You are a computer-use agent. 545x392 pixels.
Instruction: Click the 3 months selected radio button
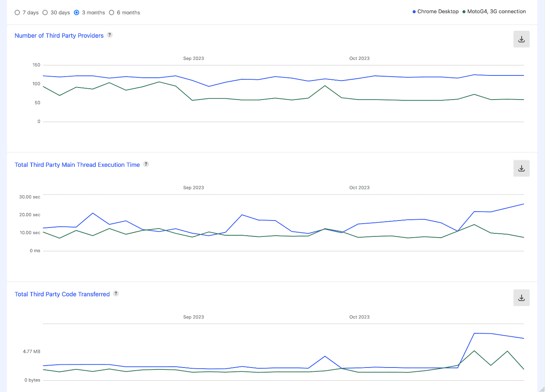coord(77,12)
